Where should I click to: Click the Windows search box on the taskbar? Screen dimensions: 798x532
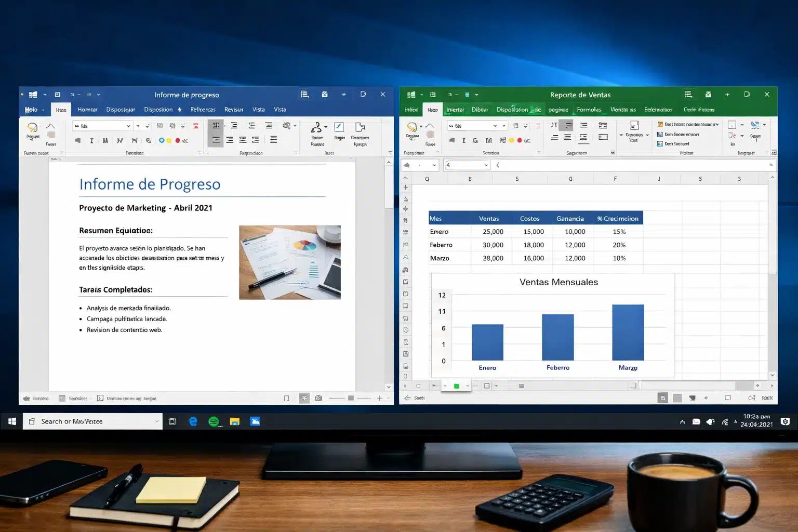(x=94, y=421)
